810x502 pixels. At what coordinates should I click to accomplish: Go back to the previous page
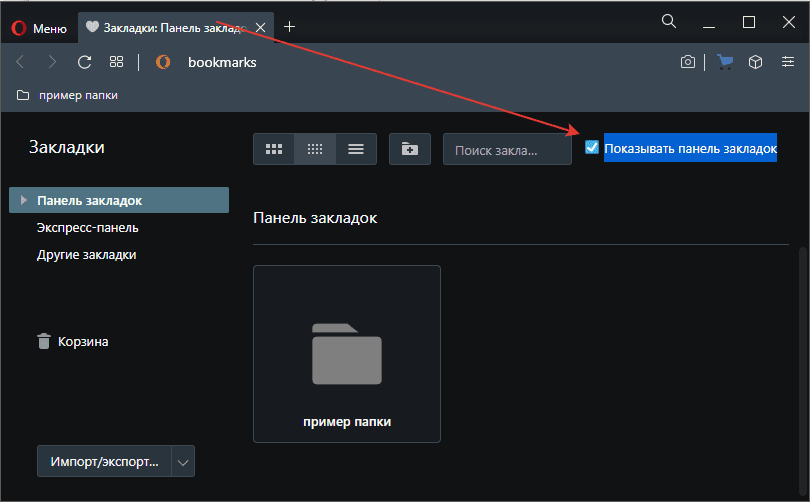(21, 62)
